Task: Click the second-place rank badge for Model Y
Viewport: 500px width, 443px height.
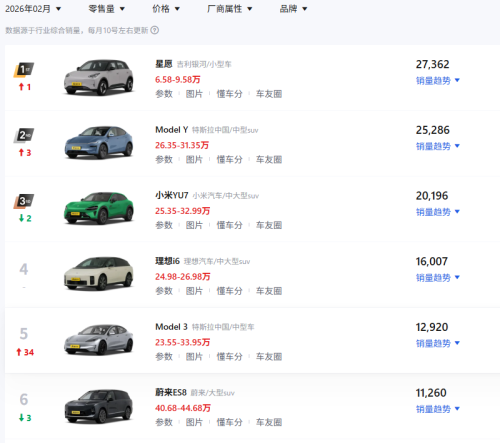Action: (24, 136)
